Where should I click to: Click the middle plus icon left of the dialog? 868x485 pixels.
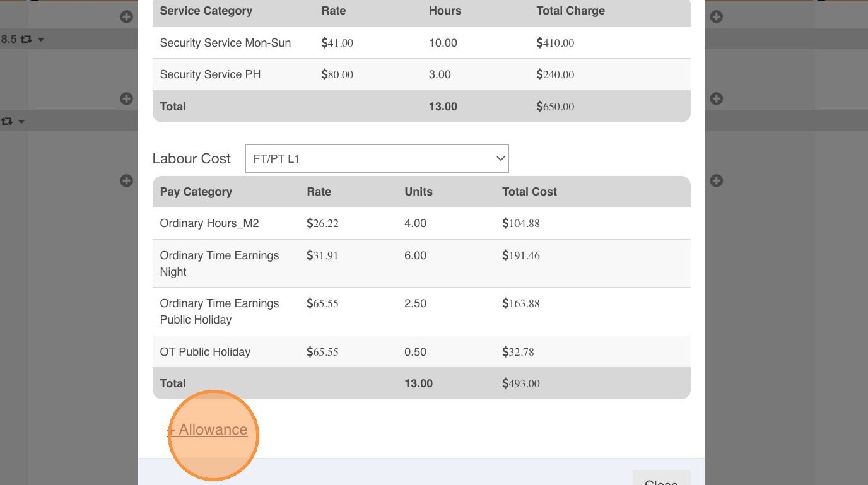coord(126,98)
